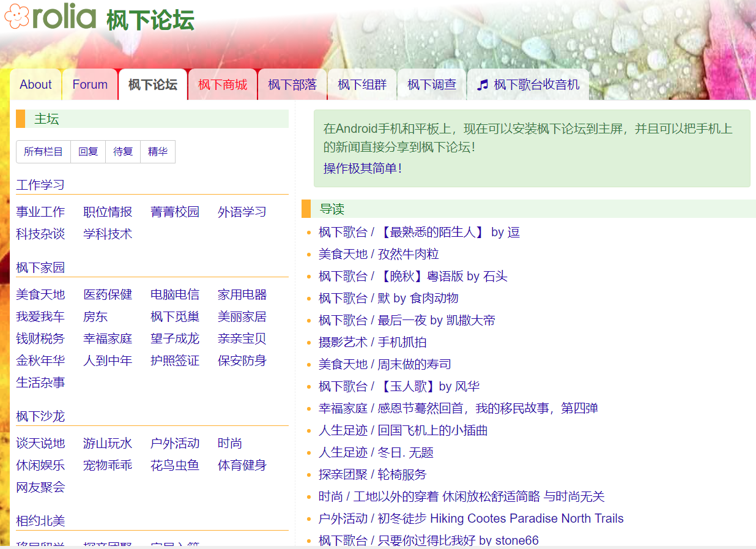Switch to the 枫下论坛 tab
This screenshot has width=756, height=549.
pyautogui.click(x=153, y=84)
